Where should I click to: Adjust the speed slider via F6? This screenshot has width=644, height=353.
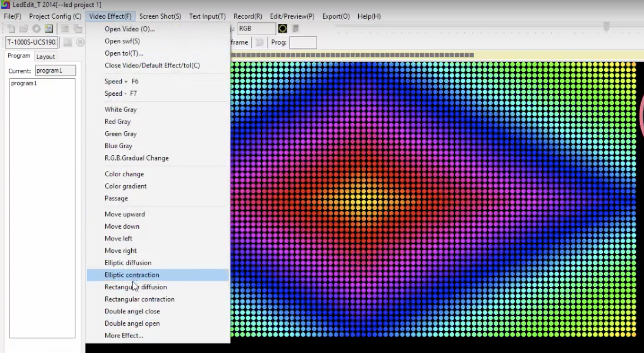(x=121, y=81)
